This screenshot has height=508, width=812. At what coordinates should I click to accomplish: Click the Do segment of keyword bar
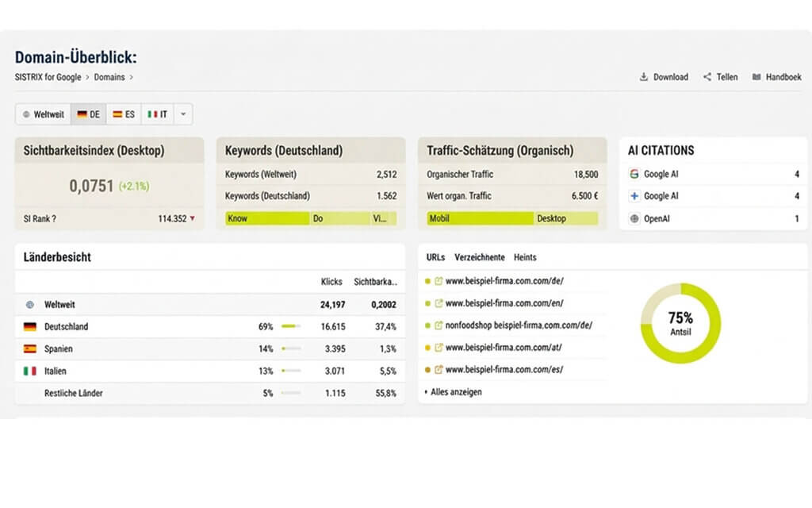pyautogui.click(x=340, y=218)
